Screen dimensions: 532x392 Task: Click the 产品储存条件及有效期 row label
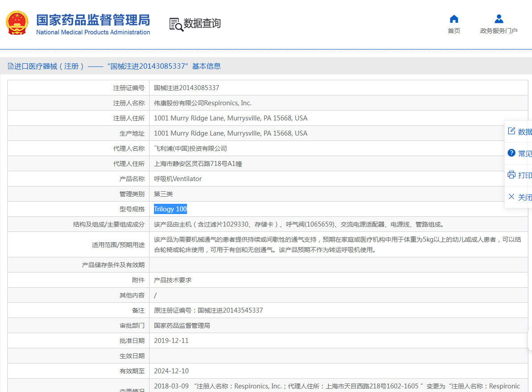pyautogui.click(x=113, y=265)
